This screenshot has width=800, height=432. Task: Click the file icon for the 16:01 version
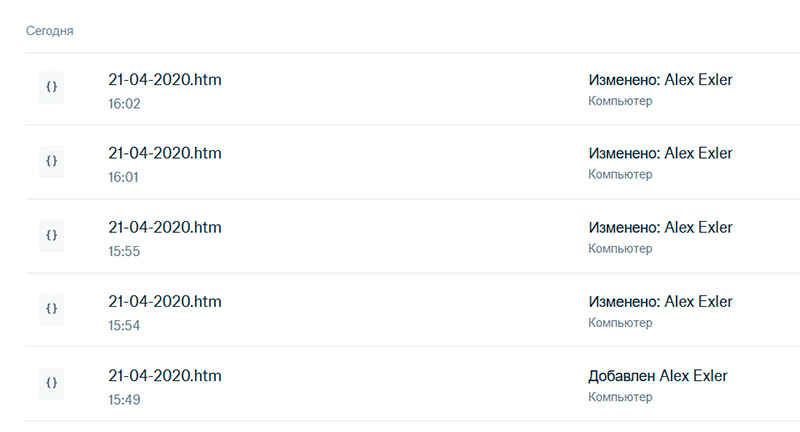pyautogui.click(x=51, y=161)
